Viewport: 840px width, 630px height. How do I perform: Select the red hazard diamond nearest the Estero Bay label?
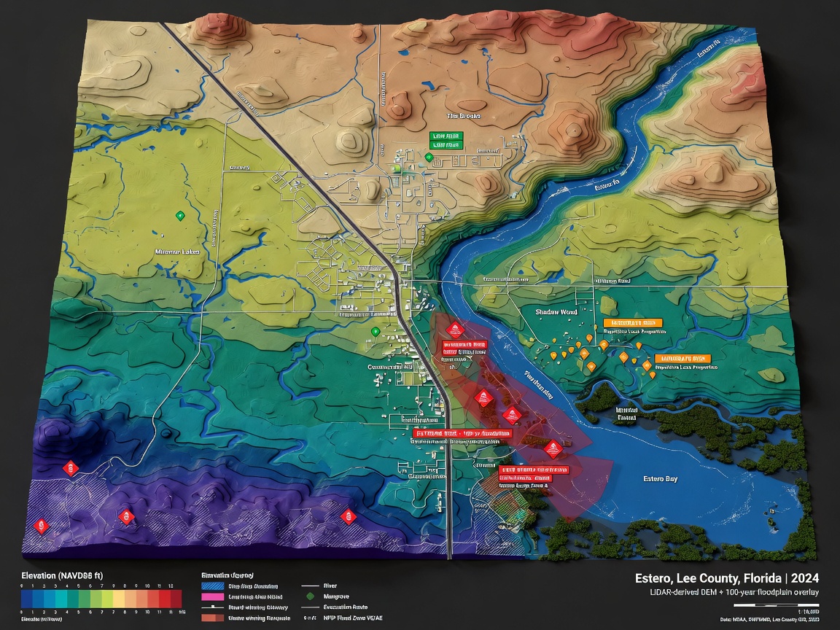coord(553,448)
